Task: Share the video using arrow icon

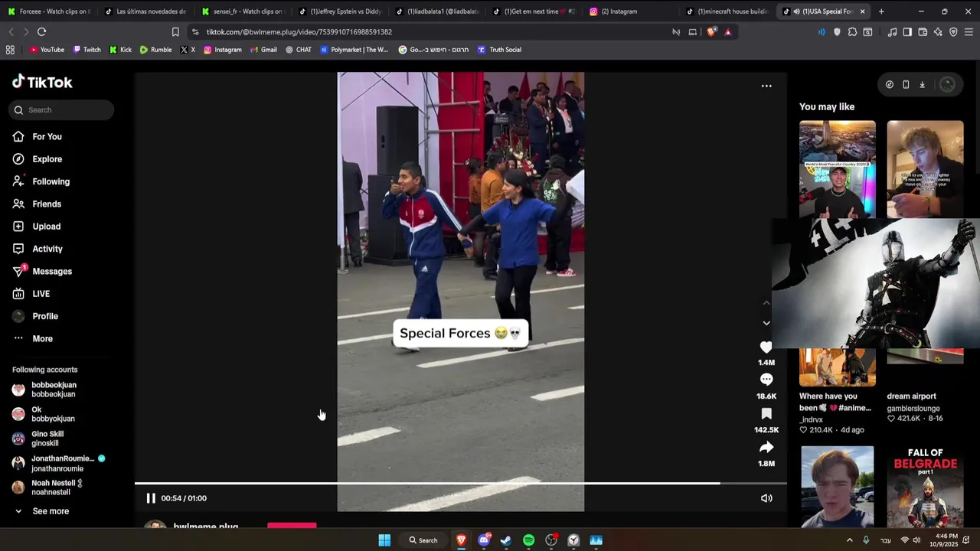Action: 766,448
